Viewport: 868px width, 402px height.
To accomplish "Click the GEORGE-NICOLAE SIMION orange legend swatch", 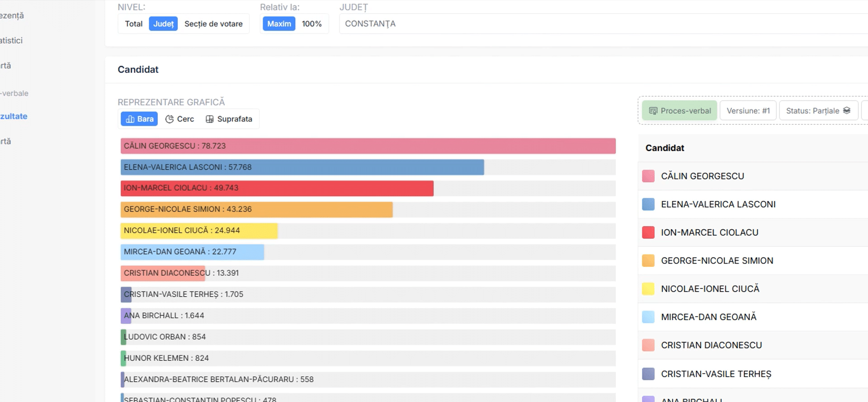I will tap(648, 260).
